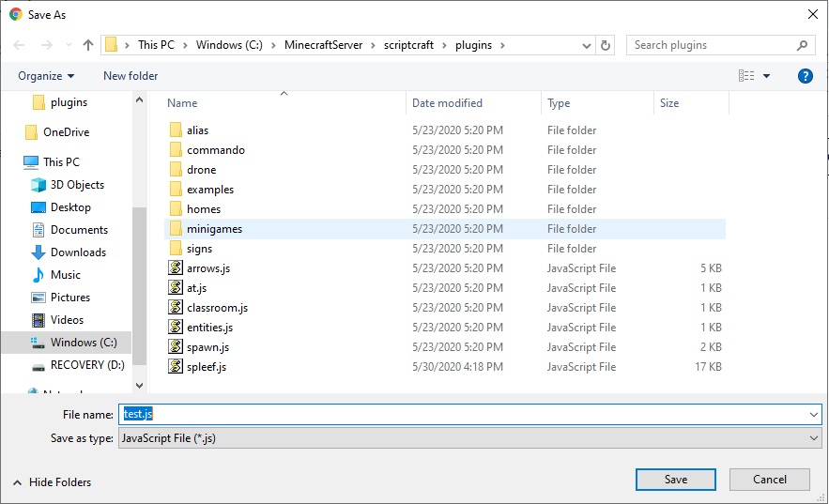Sort by the Type column header
This screenshot has height=504, width=829.
coord(559,103)
